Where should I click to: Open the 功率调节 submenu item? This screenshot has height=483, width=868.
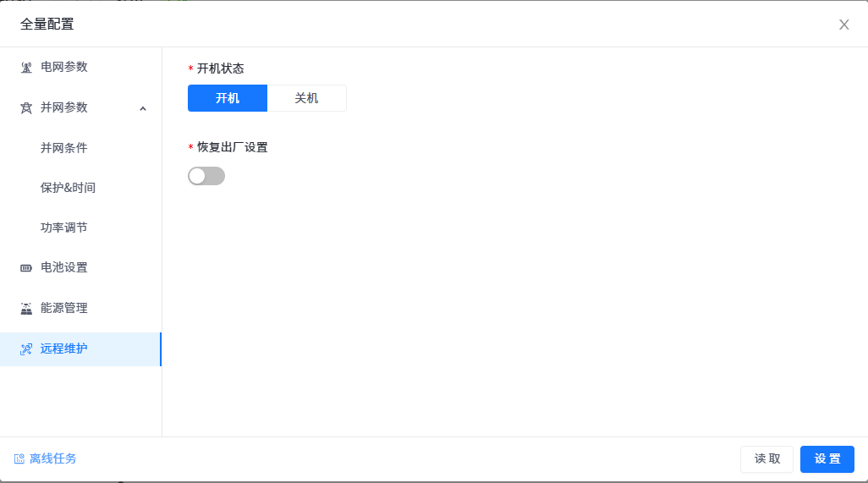64,228
